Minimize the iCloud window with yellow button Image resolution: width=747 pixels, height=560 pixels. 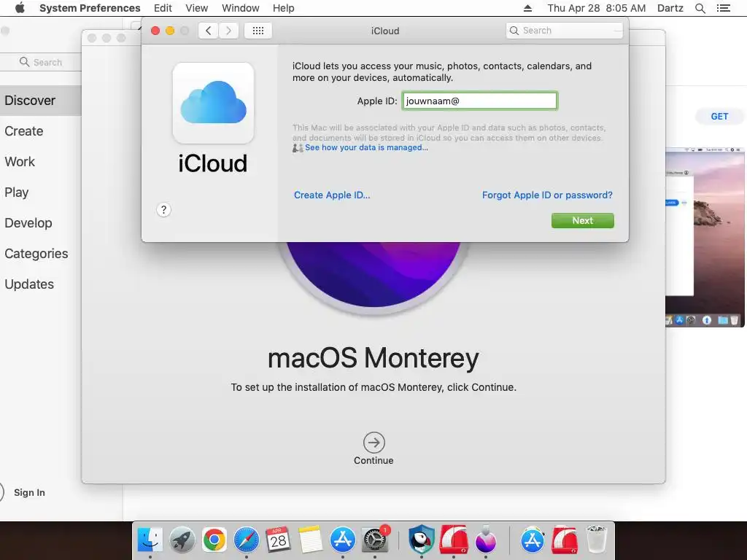coord(170,31)
